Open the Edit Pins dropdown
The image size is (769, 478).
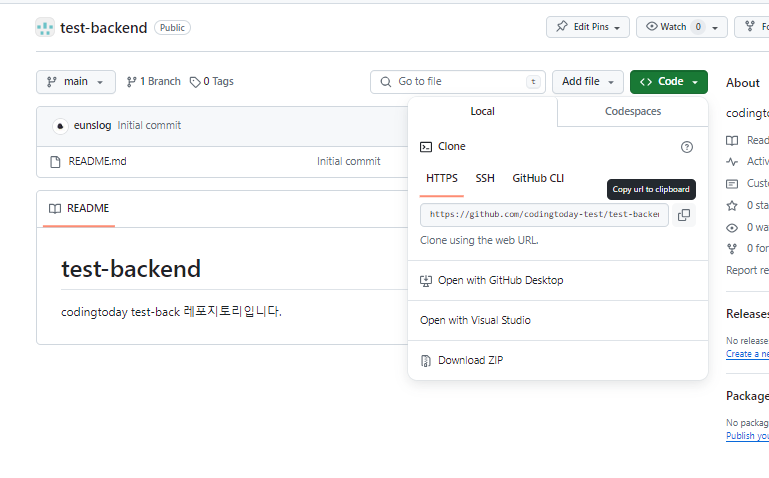[588, 27]
